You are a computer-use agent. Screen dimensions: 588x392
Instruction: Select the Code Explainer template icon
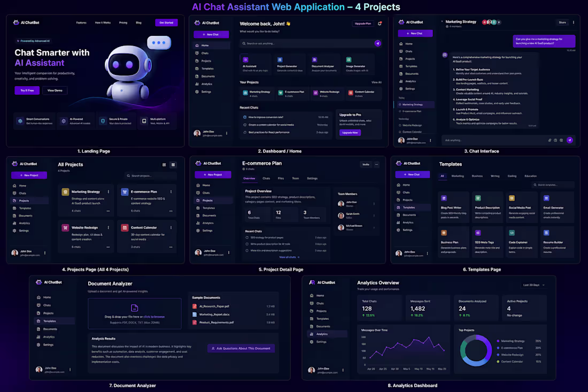512,233
